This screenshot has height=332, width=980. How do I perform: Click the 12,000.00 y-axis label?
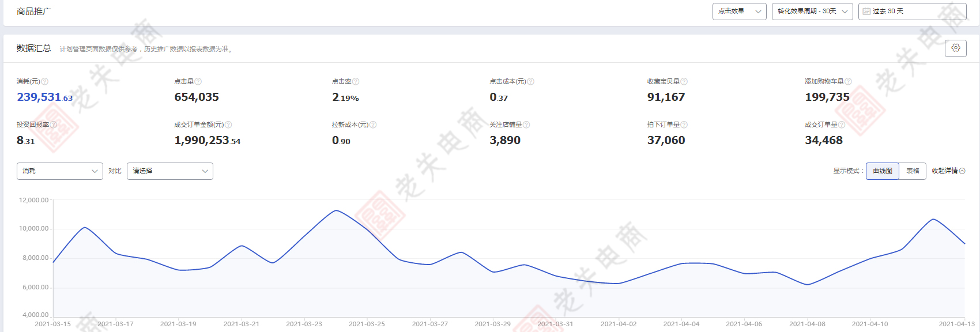tap(33, 201)
